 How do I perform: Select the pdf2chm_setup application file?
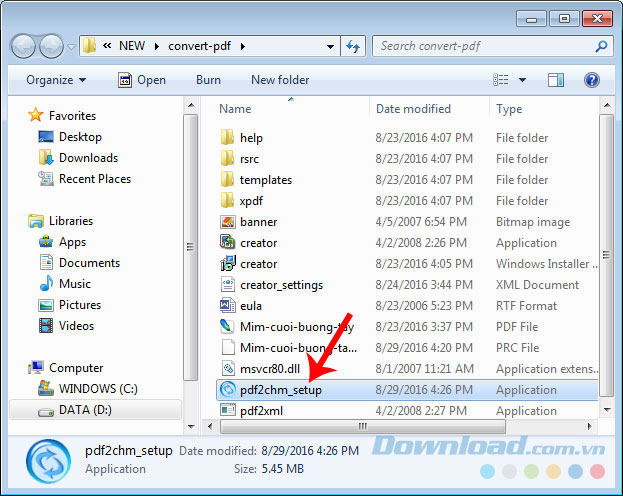pyautogui.click(x=280, y=390)
